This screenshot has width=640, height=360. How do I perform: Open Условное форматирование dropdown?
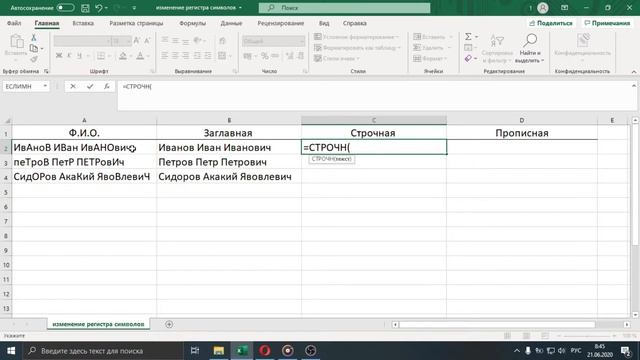coord(357,37)
